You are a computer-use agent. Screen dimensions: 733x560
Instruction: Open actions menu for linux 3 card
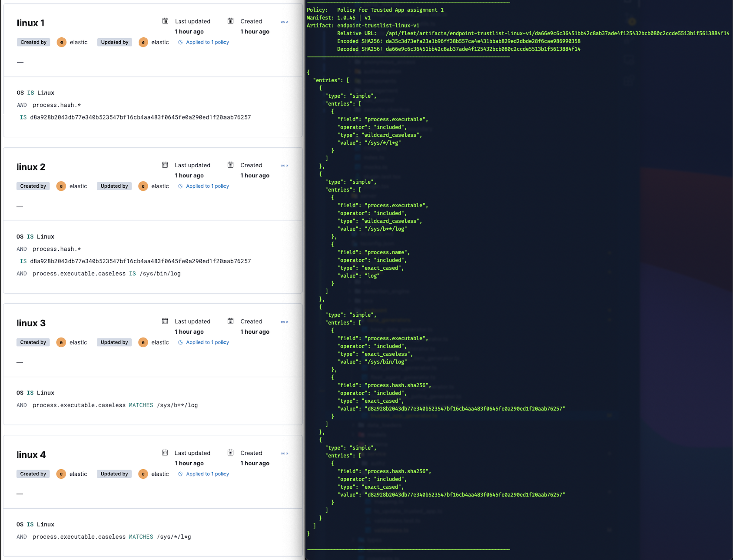(x=284, y=322)
